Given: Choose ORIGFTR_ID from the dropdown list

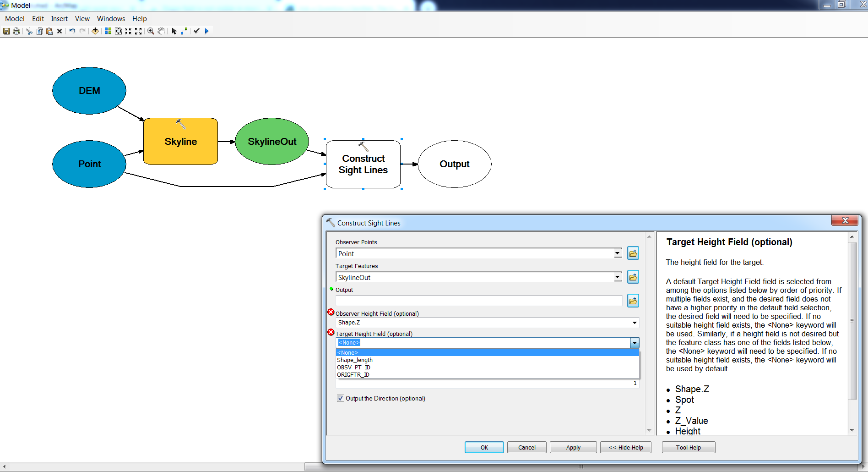Looking at the screenshot, I should pyautogui.click(x=488, y=374).
